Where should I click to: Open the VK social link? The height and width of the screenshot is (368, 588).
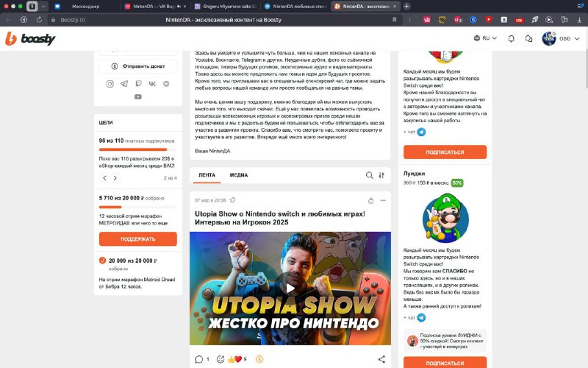(152, 84)
